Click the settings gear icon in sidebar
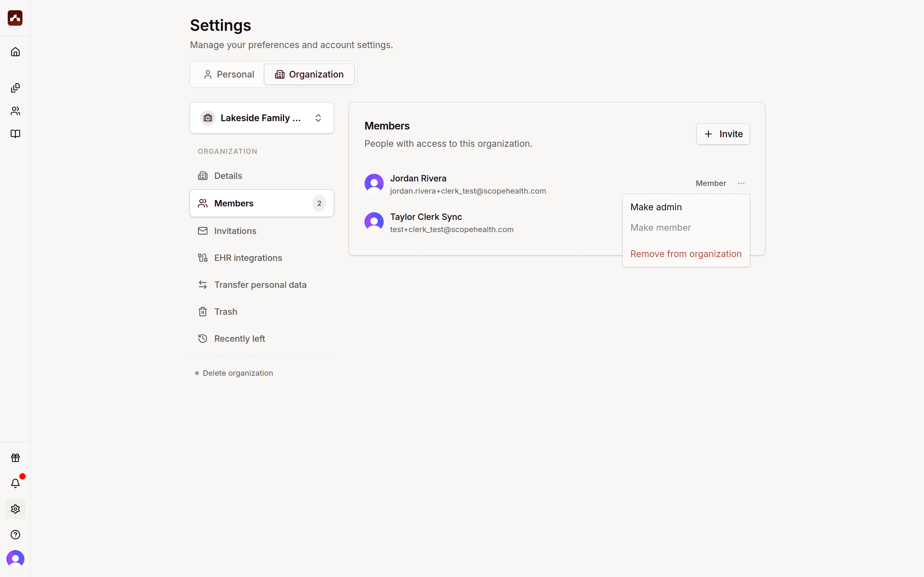 (x=15, y=509)
